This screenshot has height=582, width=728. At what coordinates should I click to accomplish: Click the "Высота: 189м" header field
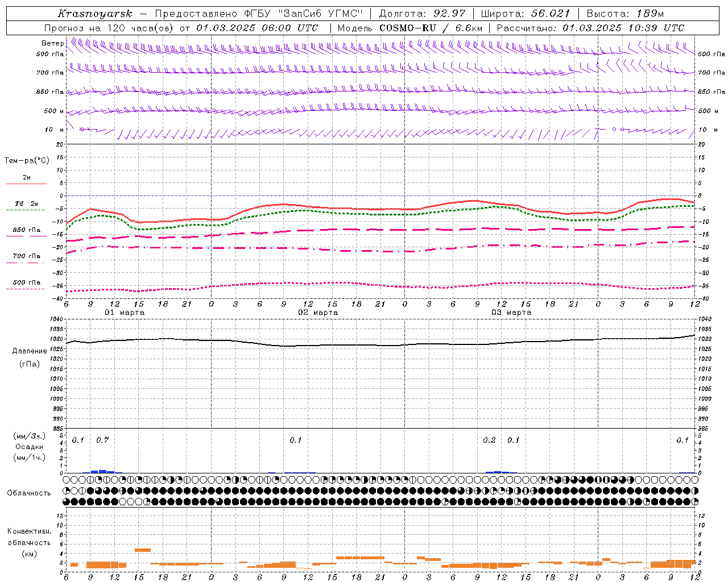click(x=625, y=14)
